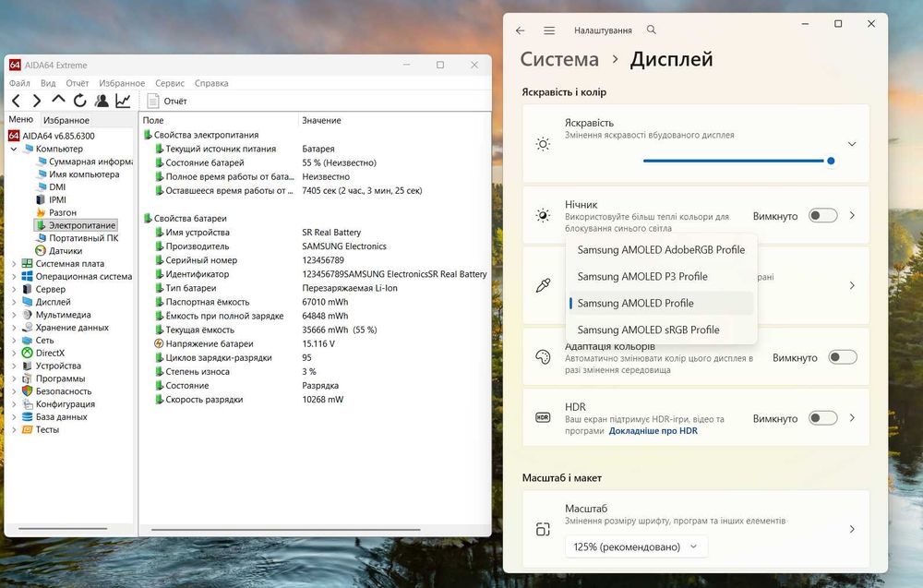Click the refresh icon in AIDA64 toolbar
This screenshot has height=588, width=923.
[79, 101]
